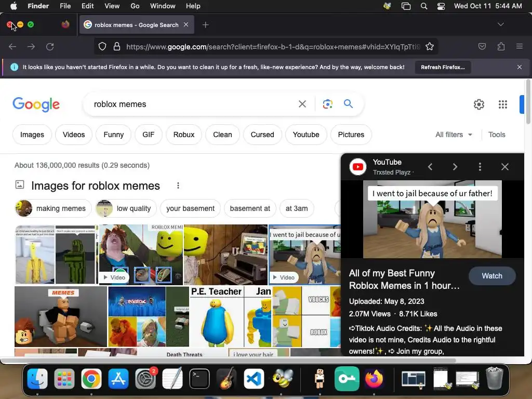Click the YouTube logo in preview panel
Screen dimensions: 532x399
click(358, 167)
